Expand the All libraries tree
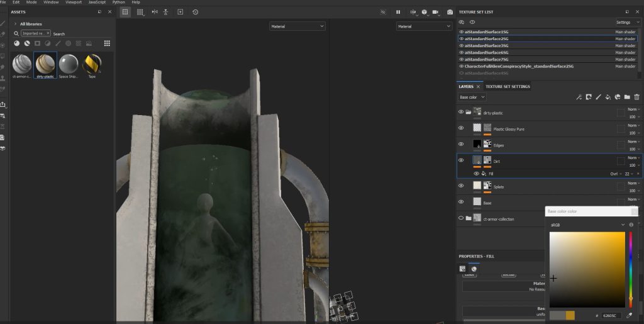 [15, 24]
